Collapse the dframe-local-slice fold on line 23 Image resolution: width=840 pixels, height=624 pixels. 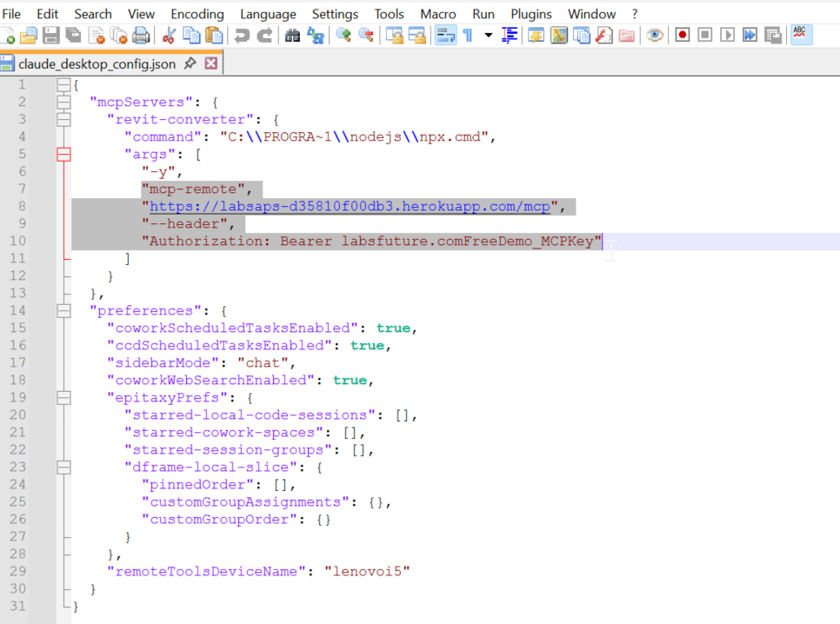(63, 467)
